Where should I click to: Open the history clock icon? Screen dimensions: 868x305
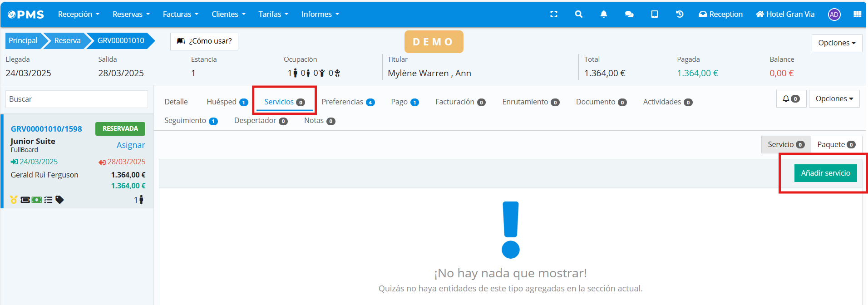click(x=679, y=14)
